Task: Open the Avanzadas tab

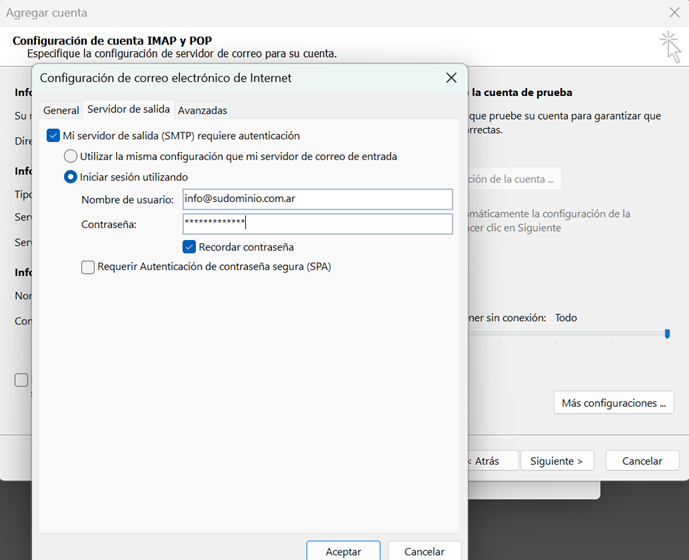Action: pos(202,110)
